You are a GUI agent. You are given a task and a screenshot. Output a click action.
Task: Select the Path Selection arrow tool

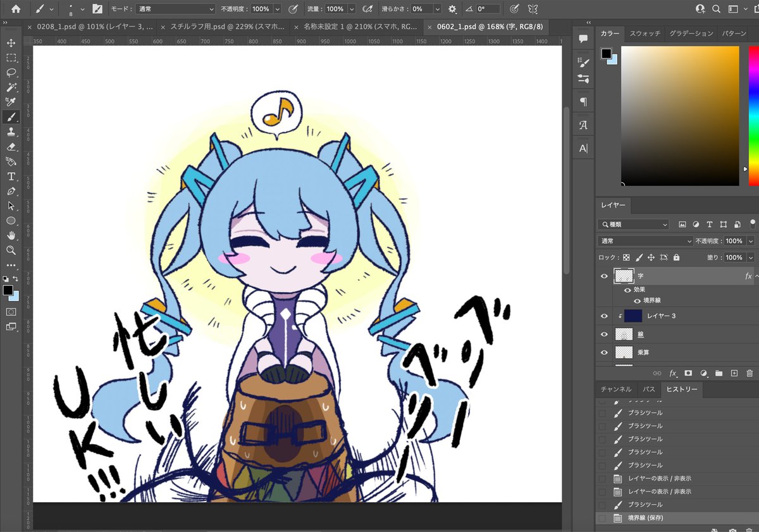pyautogui.click(x=11, y=206)
